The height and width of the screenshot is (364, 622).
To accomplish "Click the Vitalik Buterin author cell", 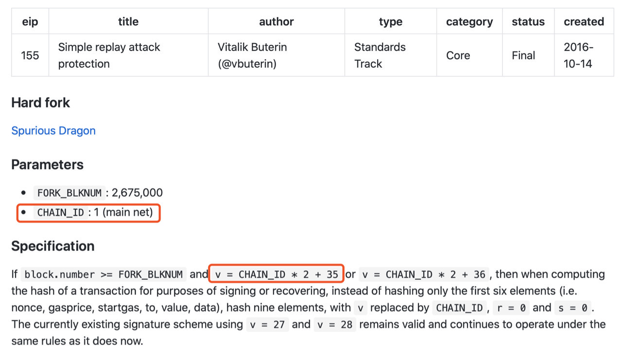I will click(x=276, y=55).
